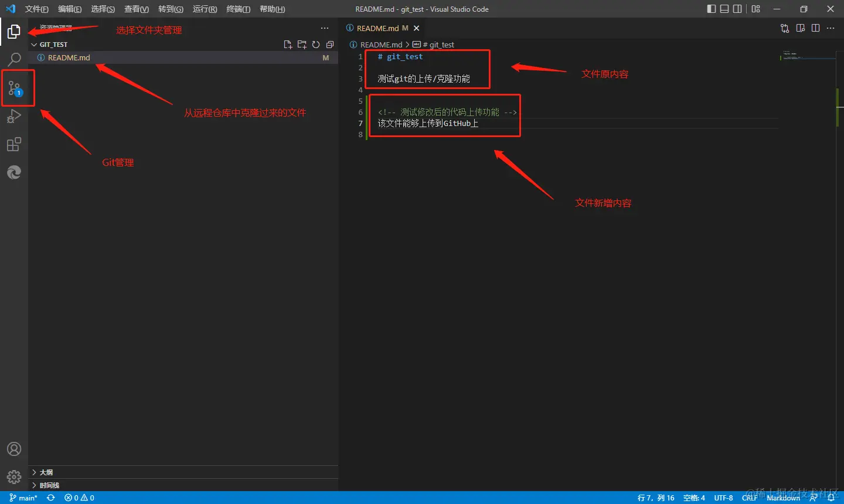This screenshot has height=504, width=844.
Task: Click the main* branch in the status bar
Action: tap(23, 498)
